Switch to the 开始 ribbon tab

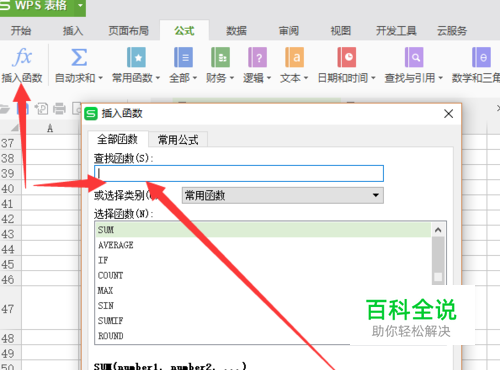[x=21, y=31]
